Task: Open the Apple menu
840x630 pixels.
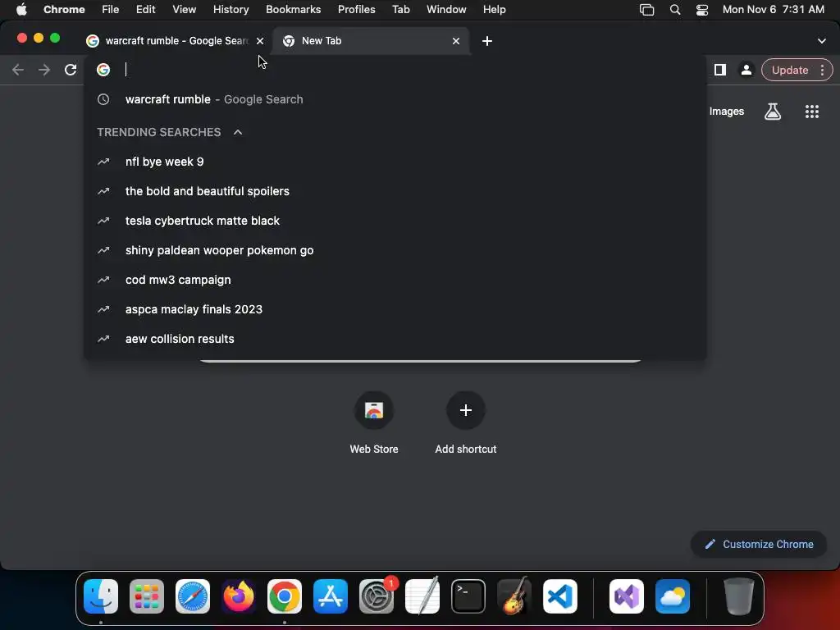Action: click(x=21, y=10)
